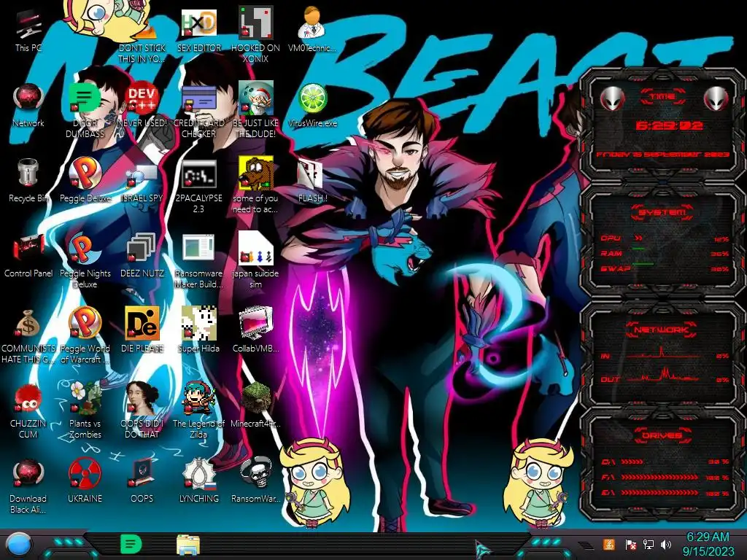Click the SWAP usage row in widget
The width and height of the screenshot is (747, 560).
point(665,268)
